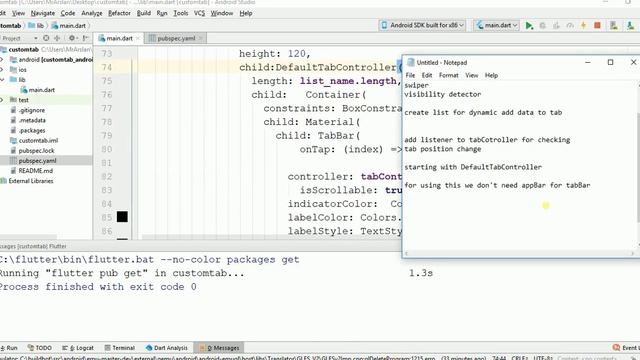Open the Run tool window button
This screenshot has width=640, height=360.
click(x=9, y=348)
